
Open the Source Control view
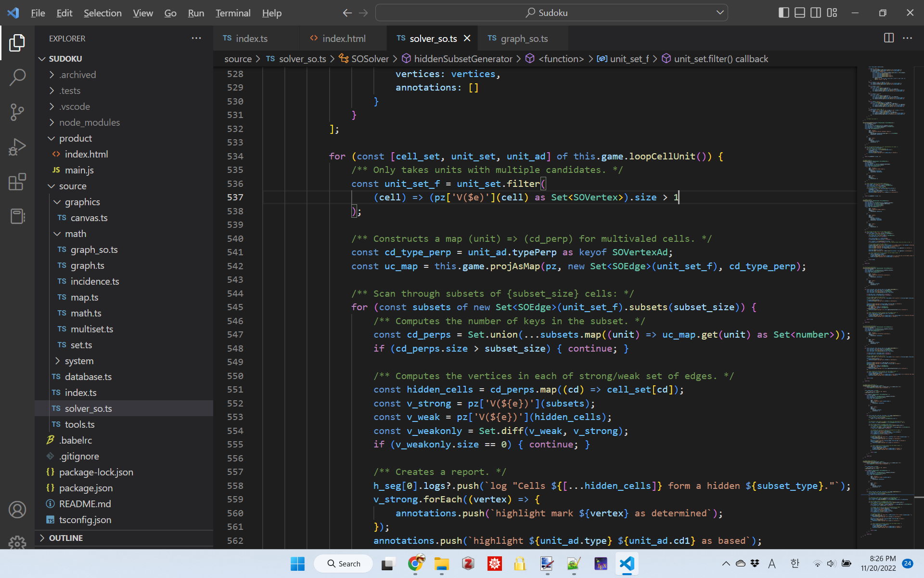17,112
